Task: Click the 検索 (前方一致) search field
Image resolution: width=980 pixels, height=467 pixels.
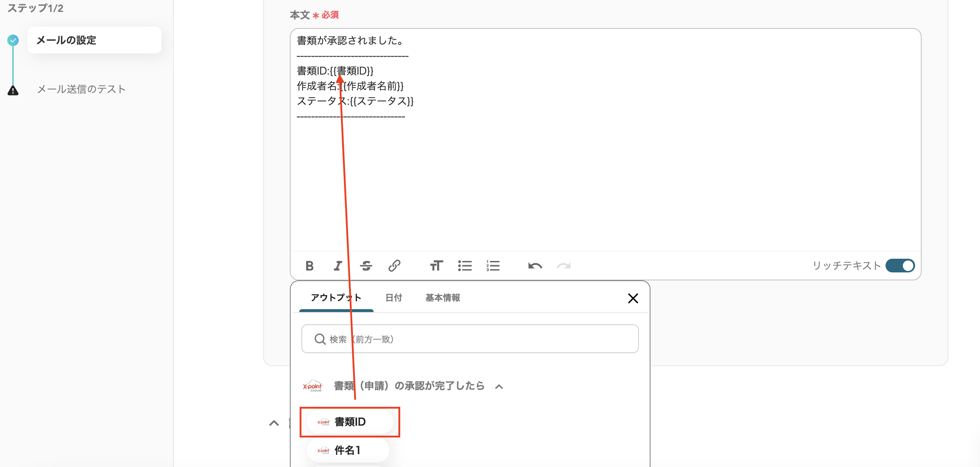Action: (x=470, y=338)
